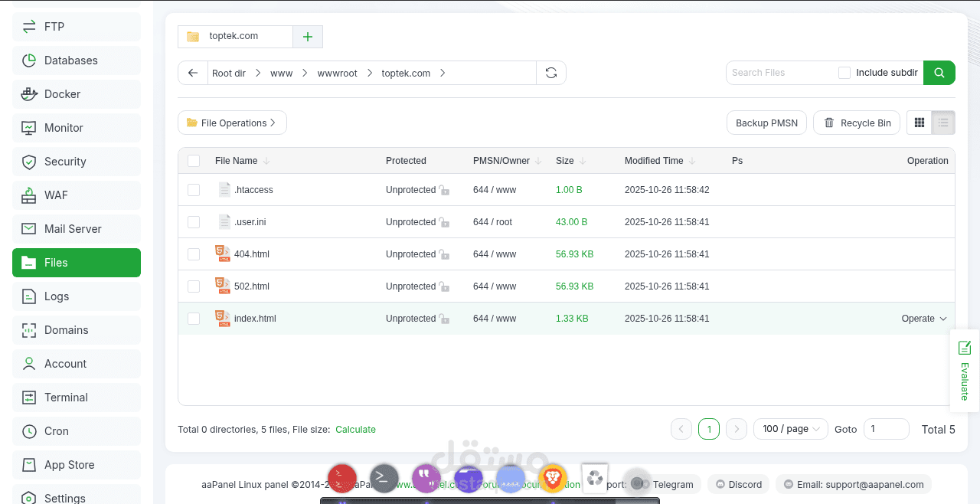
Task: Open the FTP section in the sidebar
Action: point(77,27)
